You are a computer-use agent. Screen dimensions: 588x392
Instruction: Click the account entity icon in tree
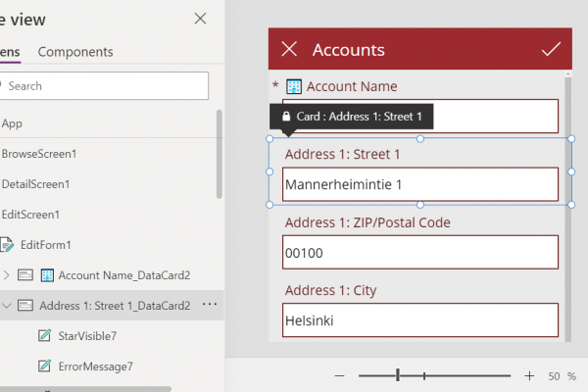(47, 275)
